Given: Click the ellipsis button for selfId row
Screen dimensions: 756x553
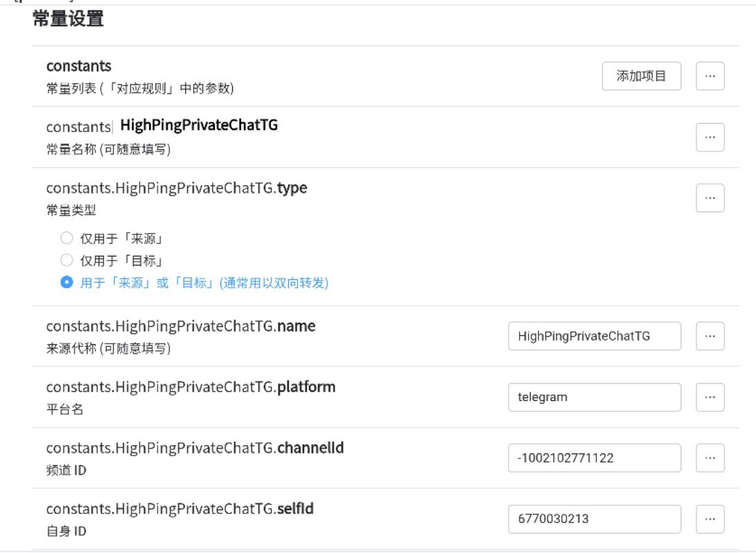Looking at the screenshot, I should click(x=710, y=518).
